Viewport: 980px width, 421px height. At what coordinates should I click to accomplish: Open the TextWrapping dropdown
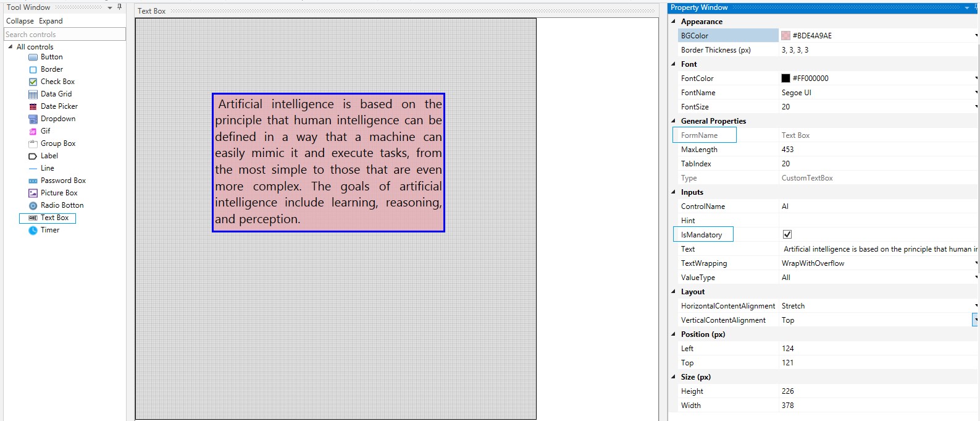coord(975,263)
